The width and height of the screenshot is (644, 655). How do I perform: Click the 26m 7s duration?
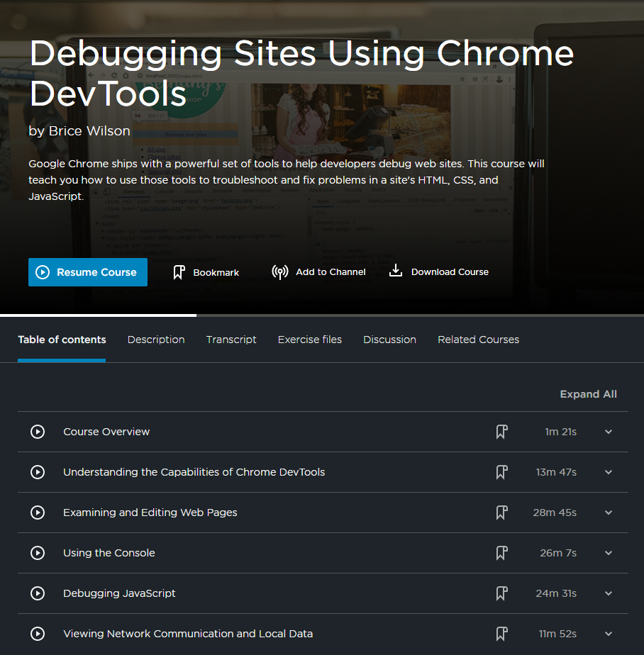(558, 553)
